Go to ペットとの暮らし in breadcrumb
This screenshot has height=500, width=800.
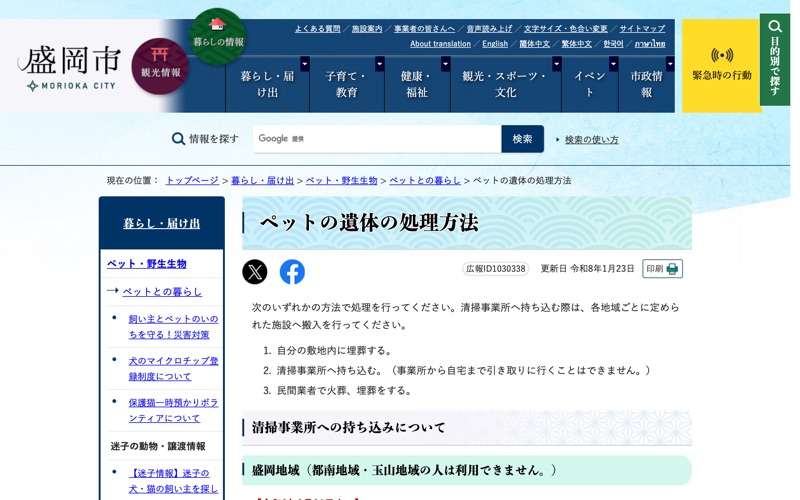coord(425,180)
